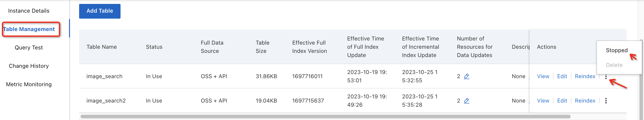Click Edit for the image_search2 table
Image resolution: width=644 pixels, height=120 pixels.
[562, 101]
